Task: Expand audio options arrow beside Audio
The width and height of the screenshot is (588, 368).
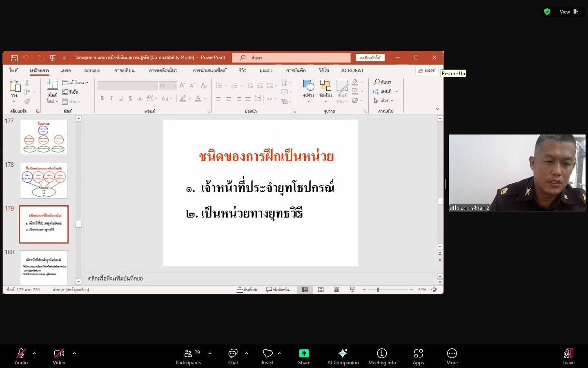Action: (x=34, y=353)
